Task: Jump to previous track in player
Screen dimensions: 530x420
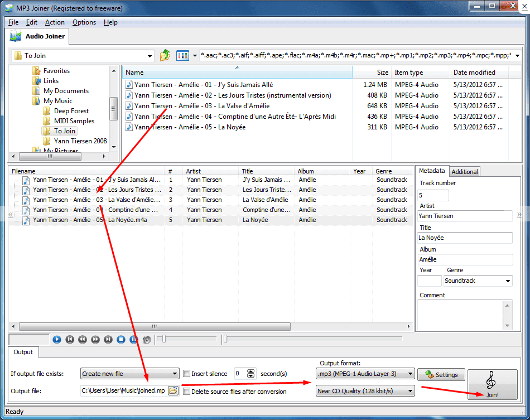Action: coord(70,339)
